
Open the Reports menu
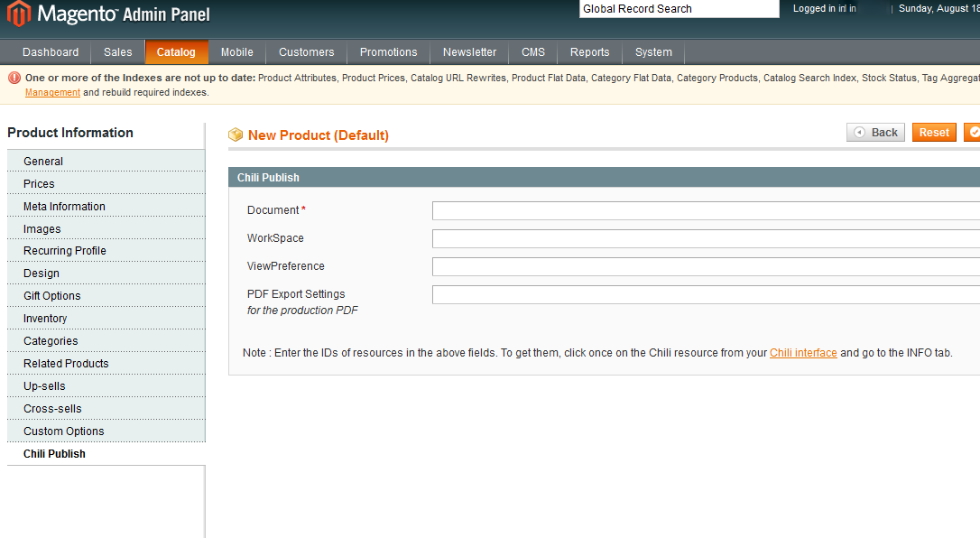589,52
